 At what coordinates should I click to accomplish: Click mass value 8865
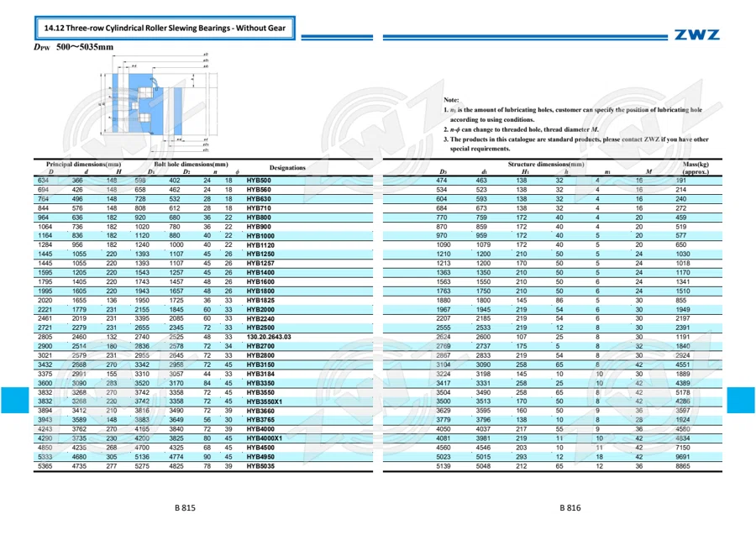(683, 466)
